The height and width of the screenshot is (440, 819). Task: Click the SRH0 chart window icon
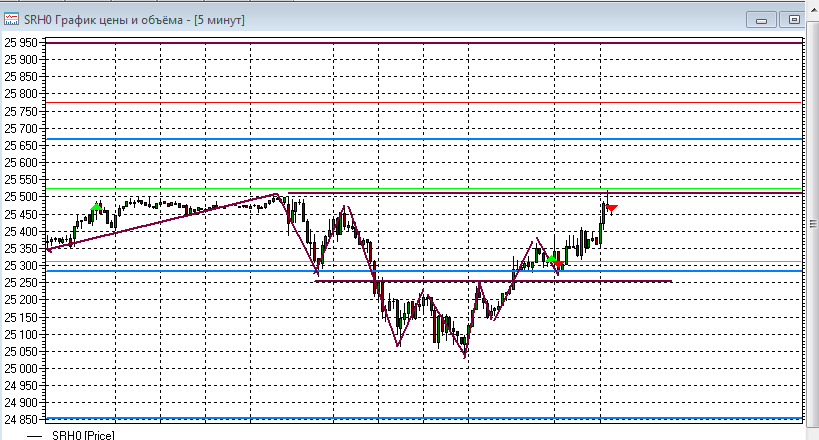point(11,20)
